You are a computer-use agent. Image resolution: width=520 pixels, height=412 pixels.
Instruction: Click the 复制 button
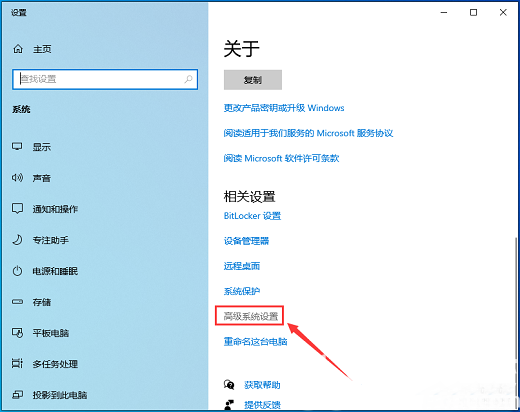(x=253, y=80)
